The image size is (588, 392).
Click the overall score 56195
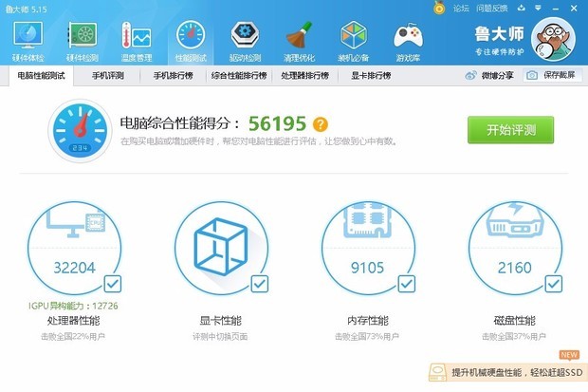(277, 123)
